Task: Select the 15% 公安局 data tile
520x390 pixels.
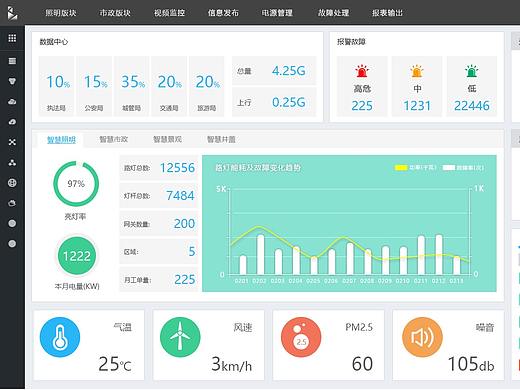Action: [94, 86]
